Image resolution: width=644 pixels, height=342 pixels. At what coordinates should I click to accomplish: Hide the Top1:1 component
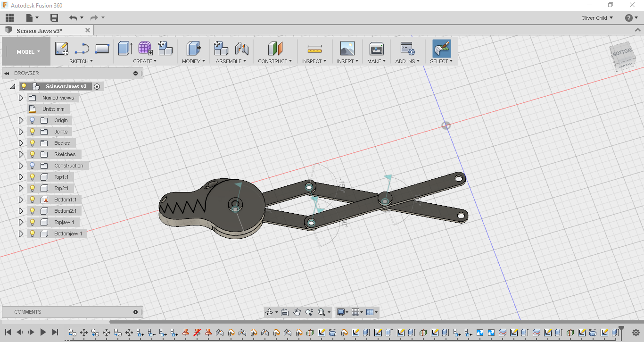click(33, 177)
